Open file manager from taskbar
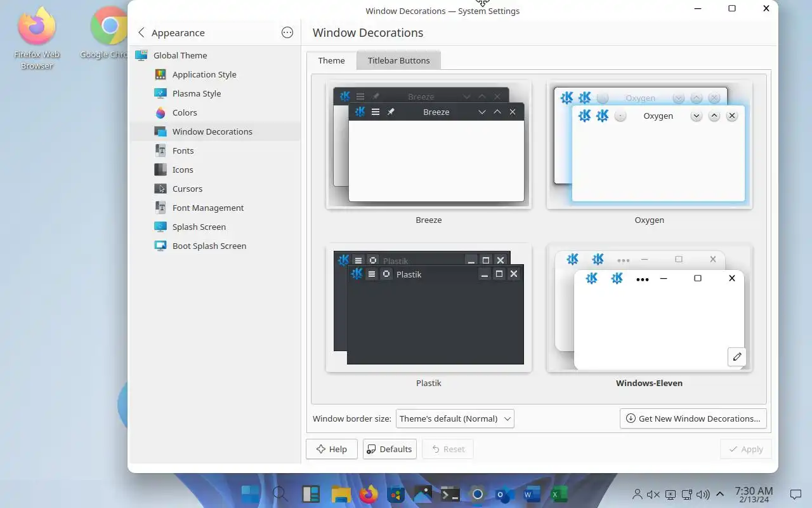The height and width of the screenshot is (508, 812). 341,494
